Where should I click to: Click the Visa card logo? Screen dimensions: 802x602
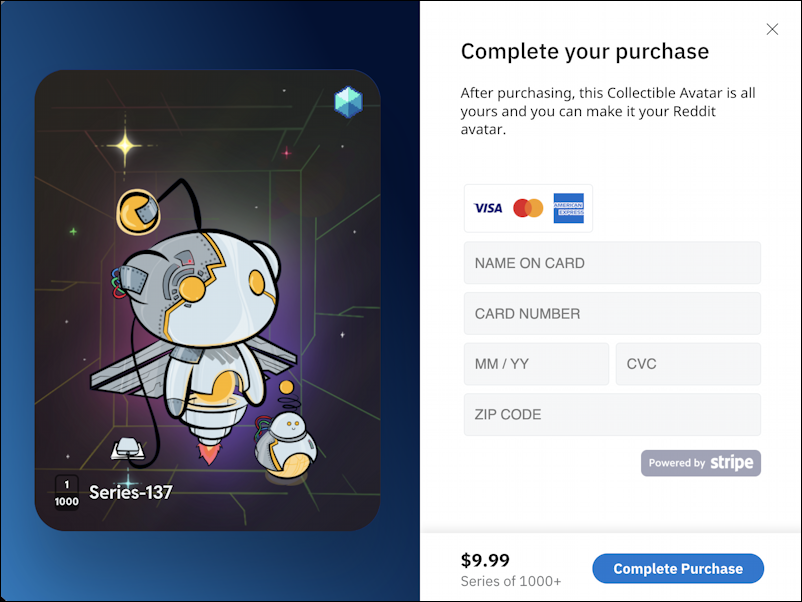[488, 208]
